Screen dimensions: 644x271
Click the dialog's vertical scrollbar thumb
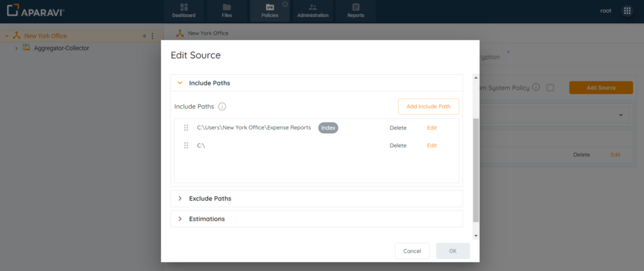[x=475, y=170]
